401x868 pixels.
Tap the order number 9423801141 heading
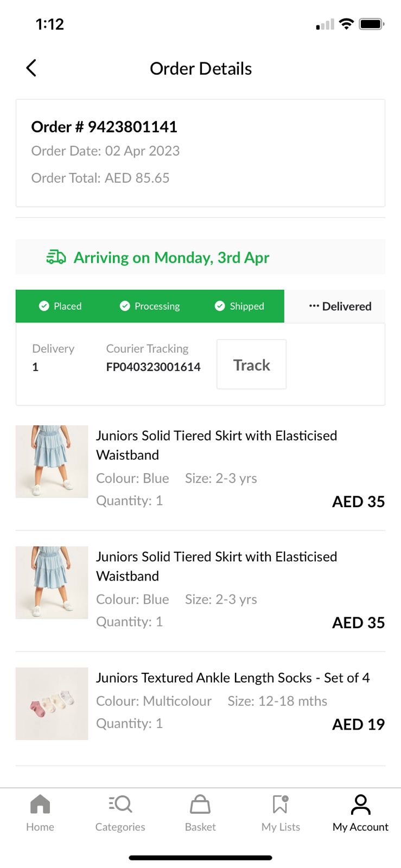(104, 127)
